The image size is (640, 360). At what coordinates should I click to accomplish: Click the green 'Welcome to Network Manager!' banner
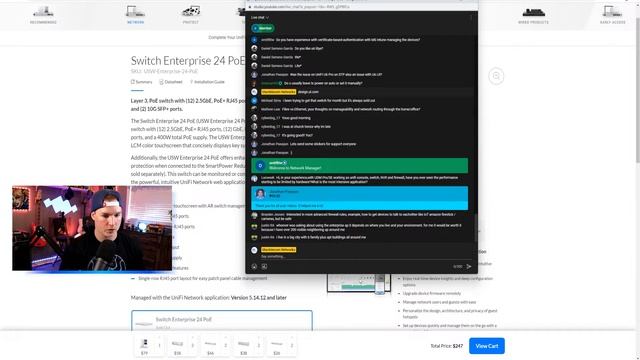click(x=360, y=165)
